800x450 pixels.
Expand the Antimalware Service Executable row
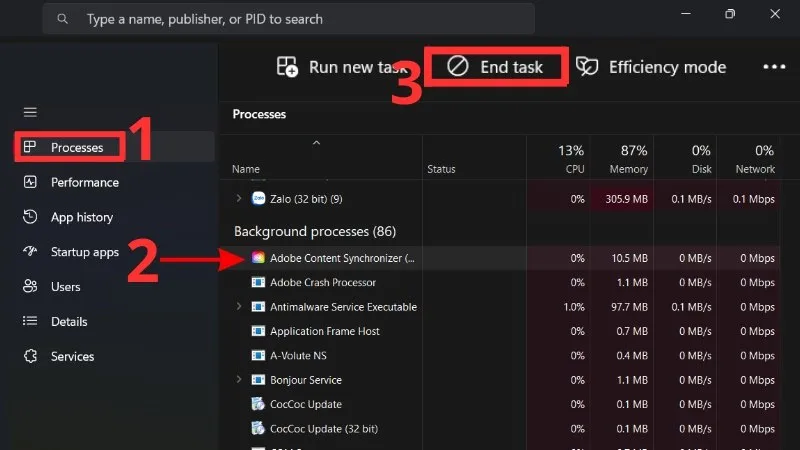[238, 307]
